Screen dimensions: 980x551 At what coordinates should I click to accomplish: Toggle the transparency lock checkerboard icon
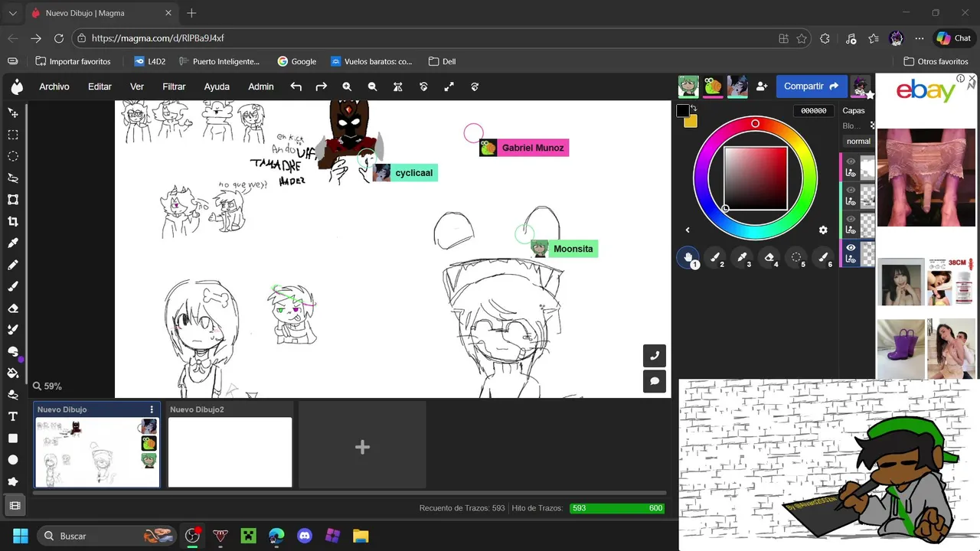click(x=872, y=126)
